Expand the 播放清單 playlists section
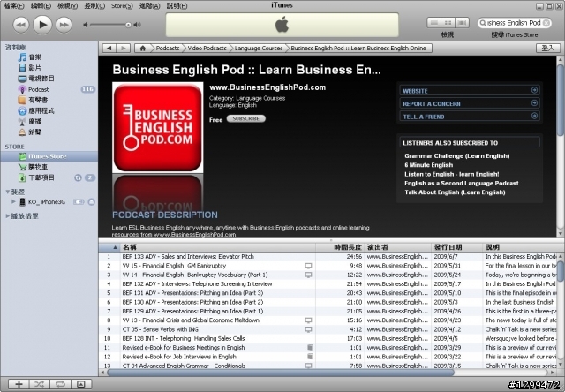 pos(8,215)
